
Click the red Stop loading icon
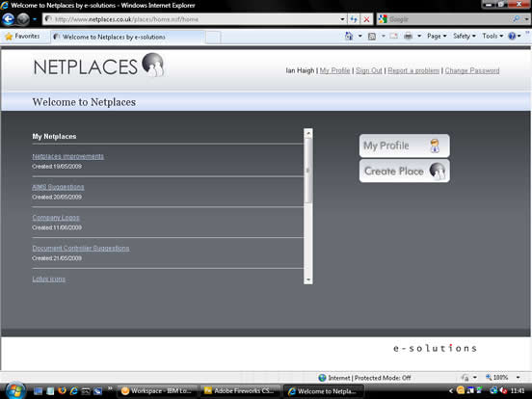[x=367, y=19]
